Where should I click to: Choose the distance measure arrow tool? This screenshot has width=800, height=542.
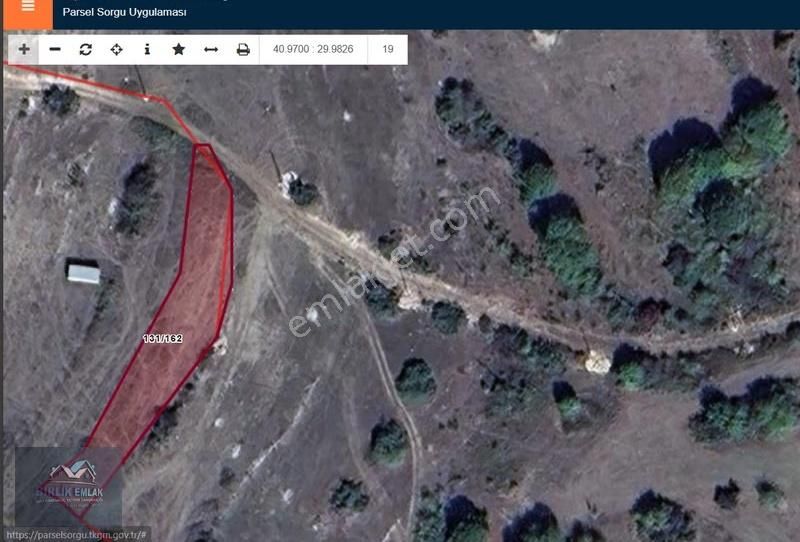211,50
